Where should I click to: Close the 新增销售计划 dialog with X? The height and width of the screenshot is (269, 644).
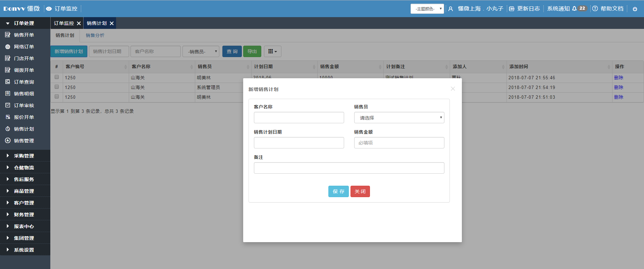pos(453,89)
